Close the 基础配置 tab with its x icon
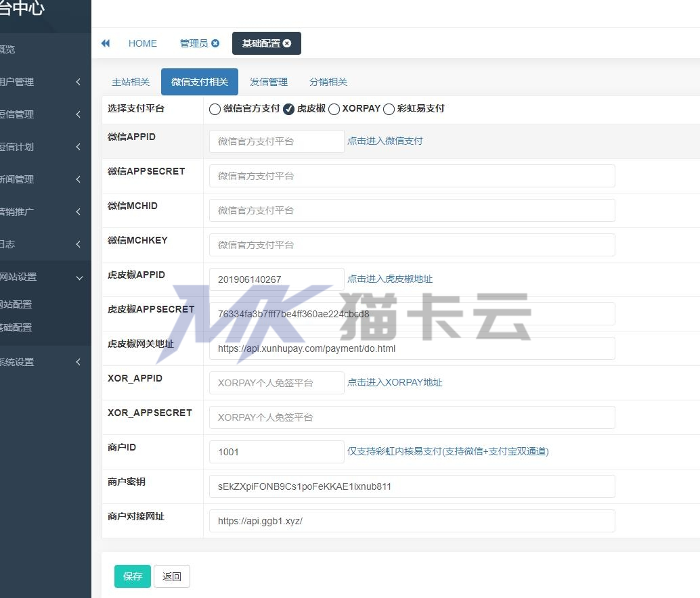Screen dimensions: 700x598 (x=287, y=43)
